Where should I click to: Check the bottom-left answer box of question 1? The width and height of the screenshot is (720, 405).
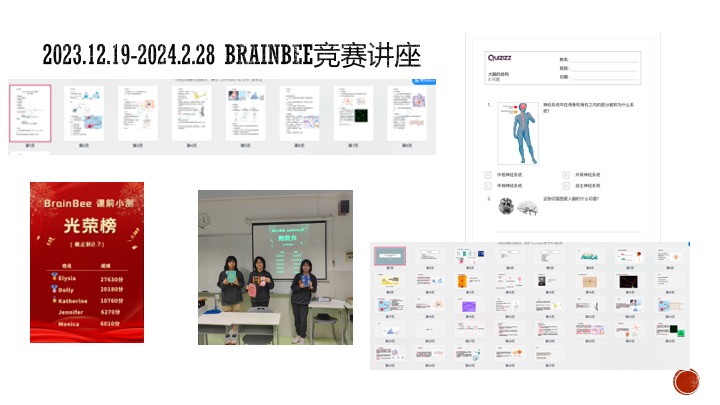[x=488, y=185]
